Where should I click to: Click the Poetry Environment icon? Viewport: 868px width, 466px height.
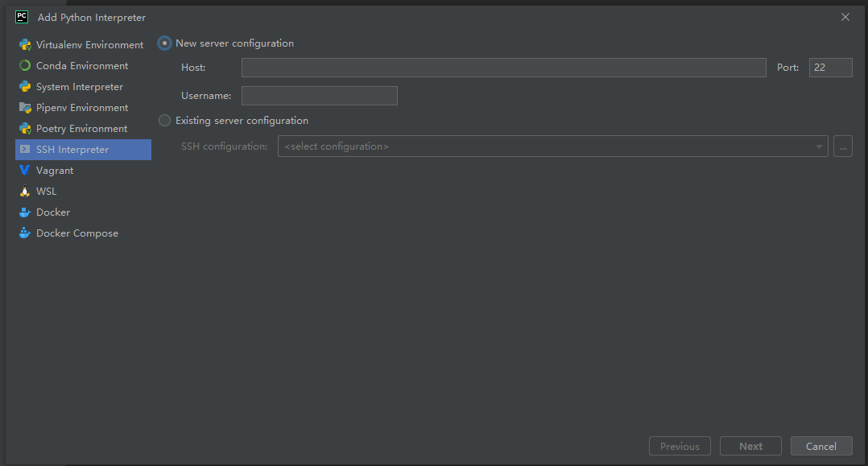click(25, 129)
